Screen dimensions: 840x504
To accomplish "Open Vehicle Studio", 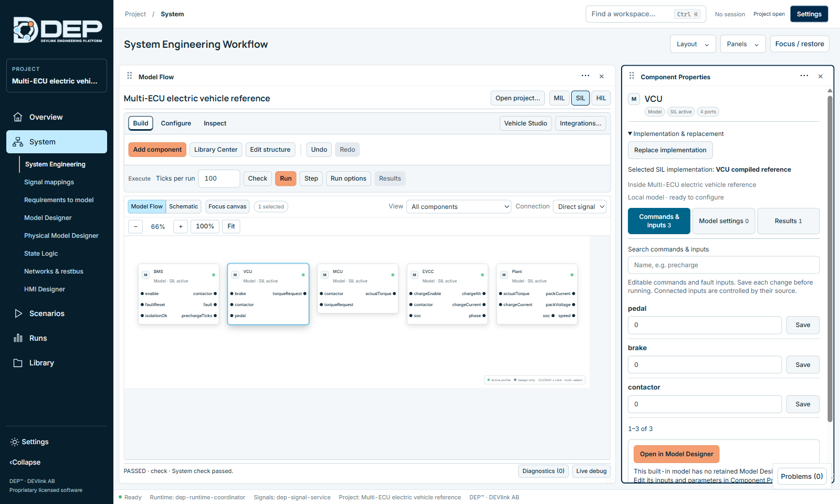I will point(526,123).
